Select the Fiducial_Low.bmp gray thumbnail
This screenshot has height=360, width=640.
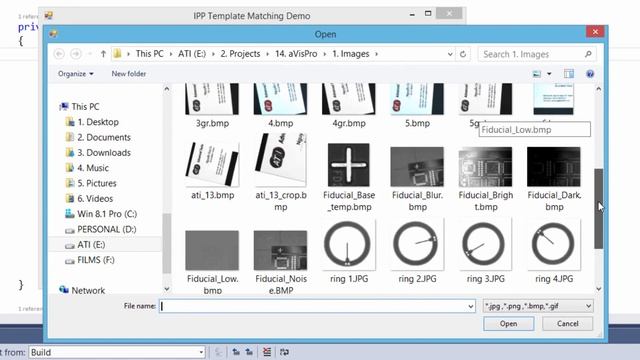pos(212,250)
